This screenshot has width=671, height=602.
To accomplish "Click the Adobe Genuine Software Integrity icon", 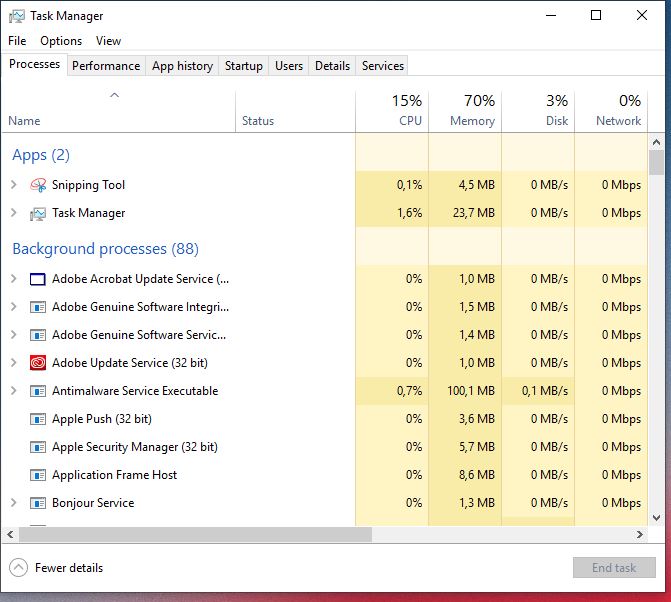I will (x=38, y=307).
